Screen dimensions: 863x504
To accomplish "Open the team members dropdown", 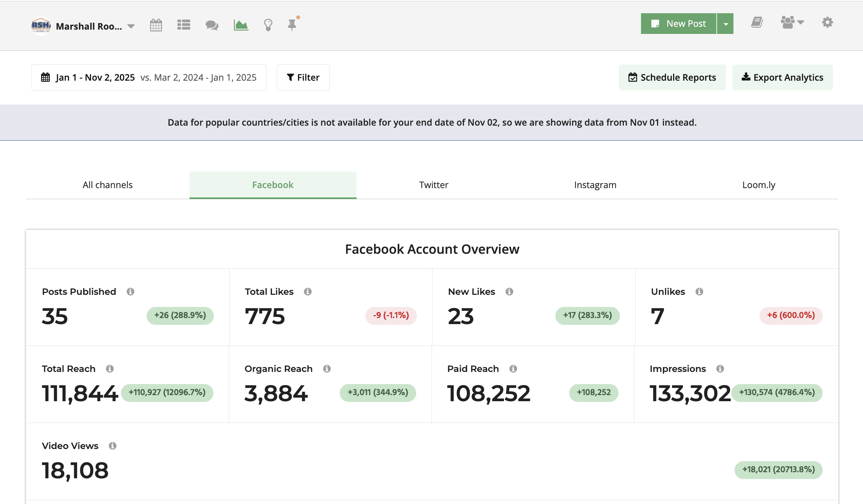I will tap(792, 23).
